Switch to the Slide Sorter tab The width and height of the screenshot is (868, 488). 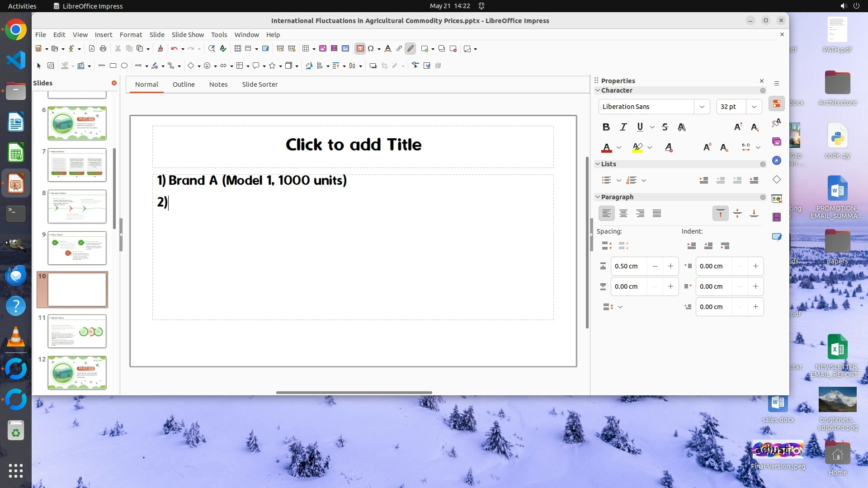pyautogui.click(x=259, y=84)
